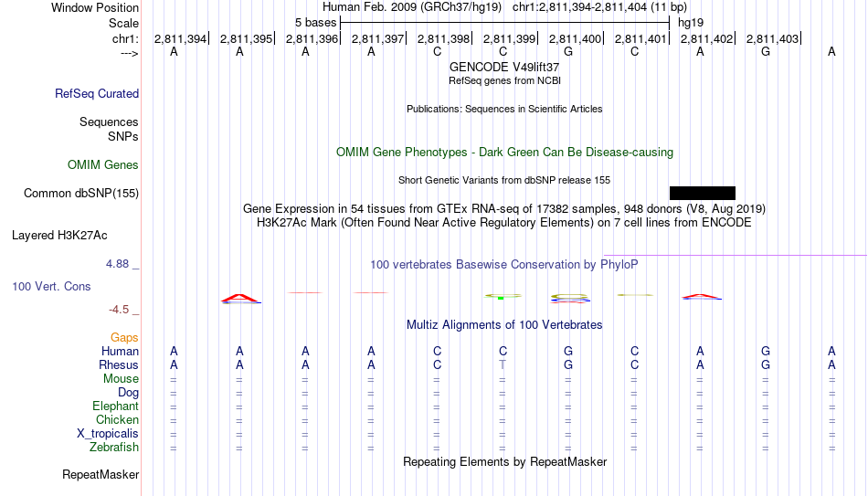Screen dimensions: 868x496
Task: Select the Common dbSNP(155) track label
Action: tap(81, 194)
